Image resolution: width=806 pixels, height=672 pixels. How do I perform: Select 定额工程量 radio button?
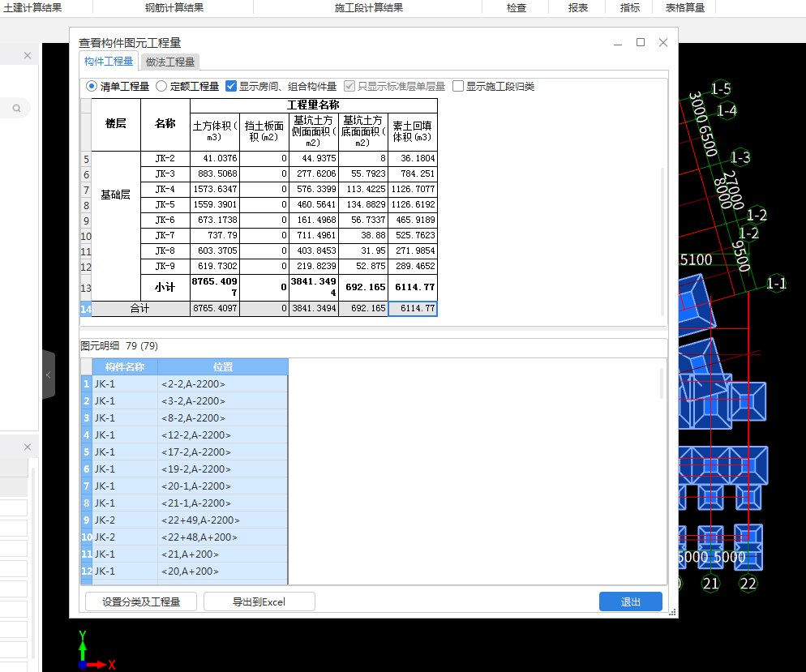pos(161,86)
